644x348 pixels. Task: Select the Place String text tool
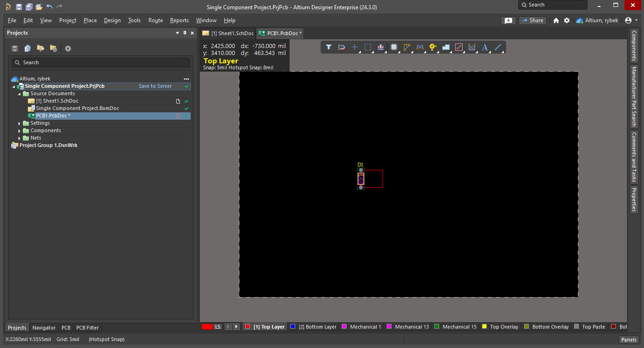pyautogui.click(x=485, y=47)
